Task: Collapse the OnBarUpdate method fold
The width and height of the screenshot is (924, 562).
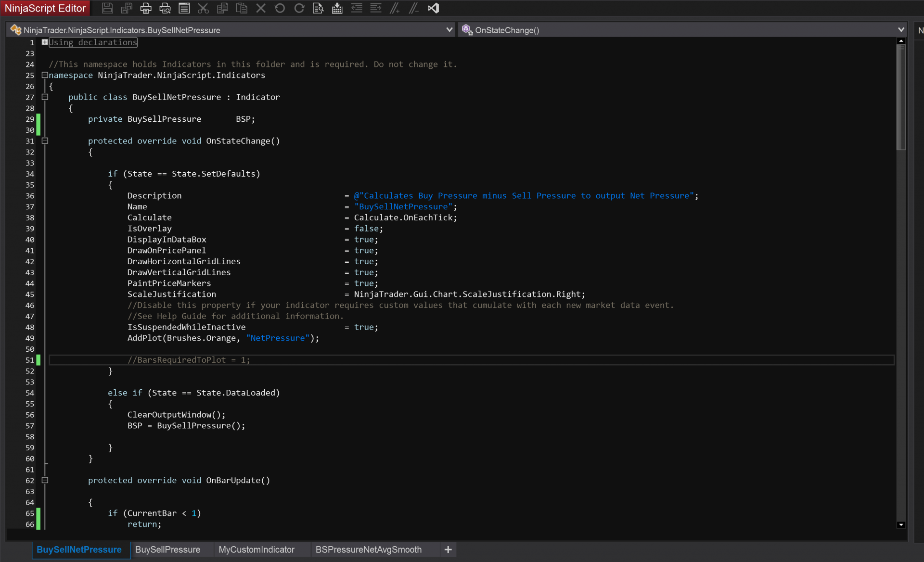Action: pyautogui.click(x=45, y=480)
